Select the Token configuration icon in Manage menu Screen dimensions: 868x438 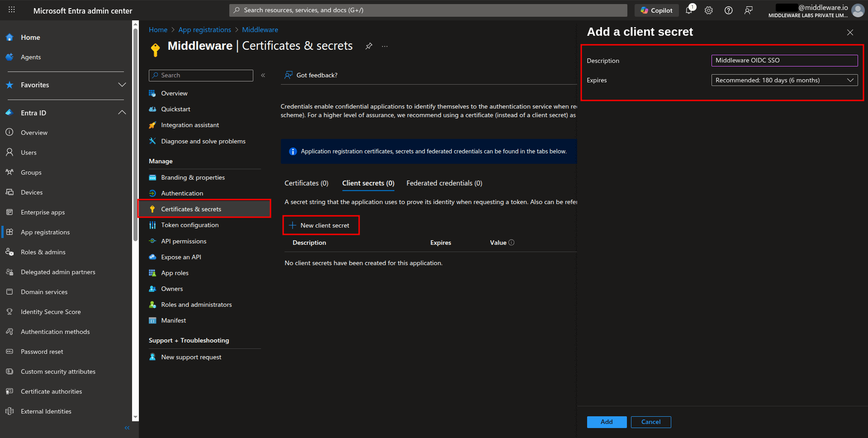(152, 225)
